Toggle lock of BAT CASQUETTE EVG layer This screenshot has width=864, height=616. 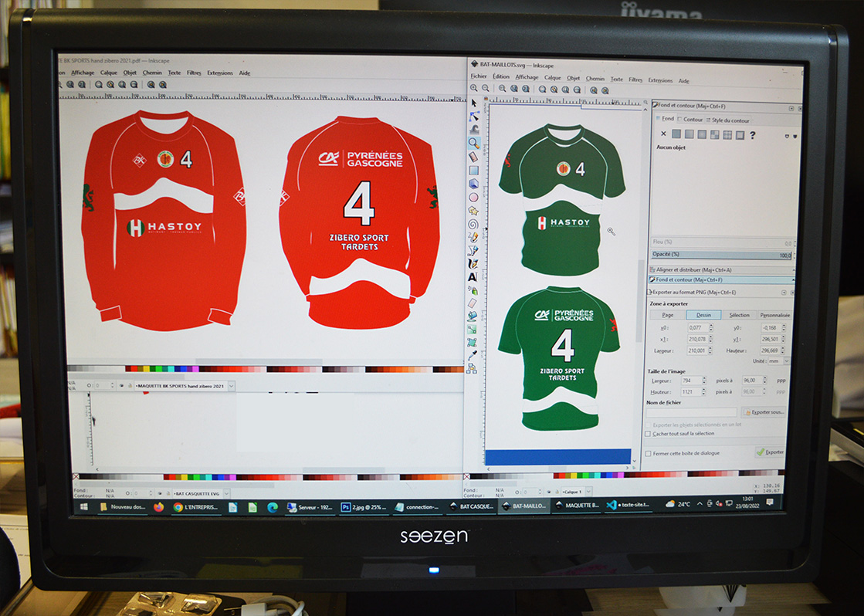(168, 494)
